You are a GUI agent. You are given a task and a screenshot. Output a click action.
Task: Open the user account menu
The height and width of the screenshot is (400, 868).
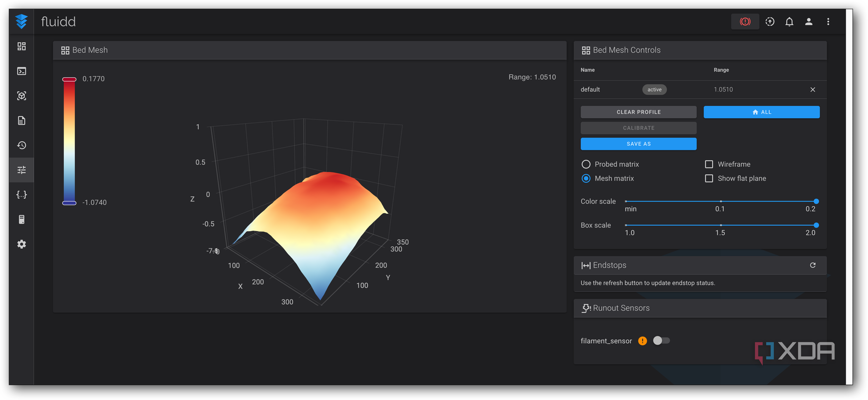[x=809, y=22]
